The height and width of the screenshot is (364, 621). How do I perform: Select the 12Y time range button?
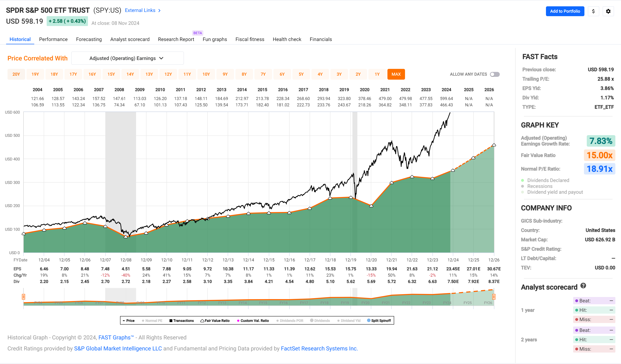coord(168,74)
